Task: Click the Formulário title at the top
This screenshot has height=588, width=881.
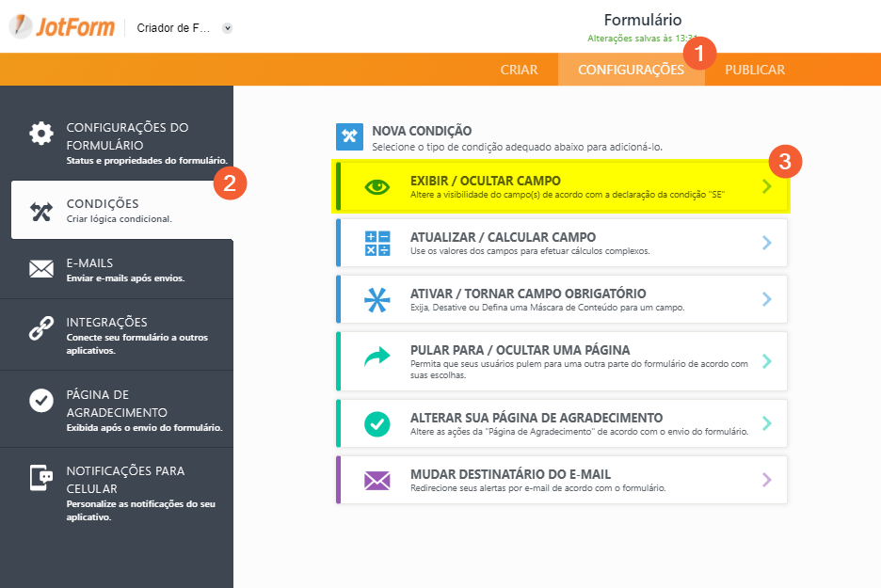Action: pyautogui.click(x=642, y=20)
